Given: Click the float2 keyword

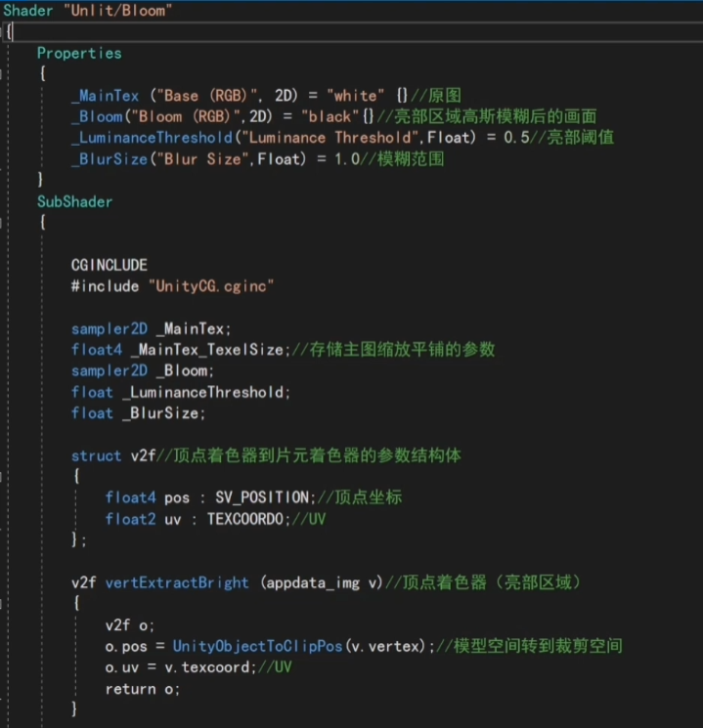Looking at the screenshot, I should pyautogui.click(x=131, y=519).
